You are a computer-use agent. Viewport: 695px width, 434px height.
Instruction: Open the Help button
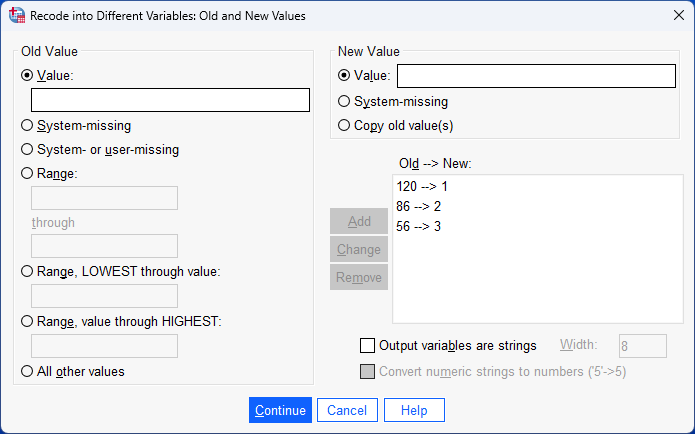[414, 410]
